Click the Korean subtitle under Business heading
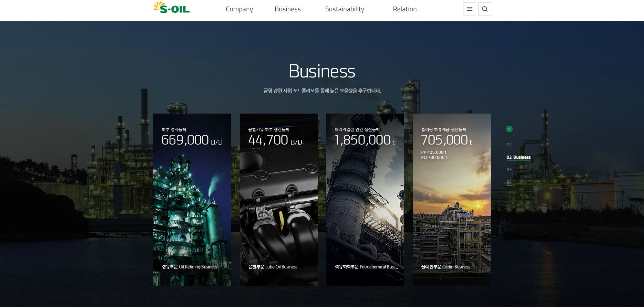 [x=322, y=91]
